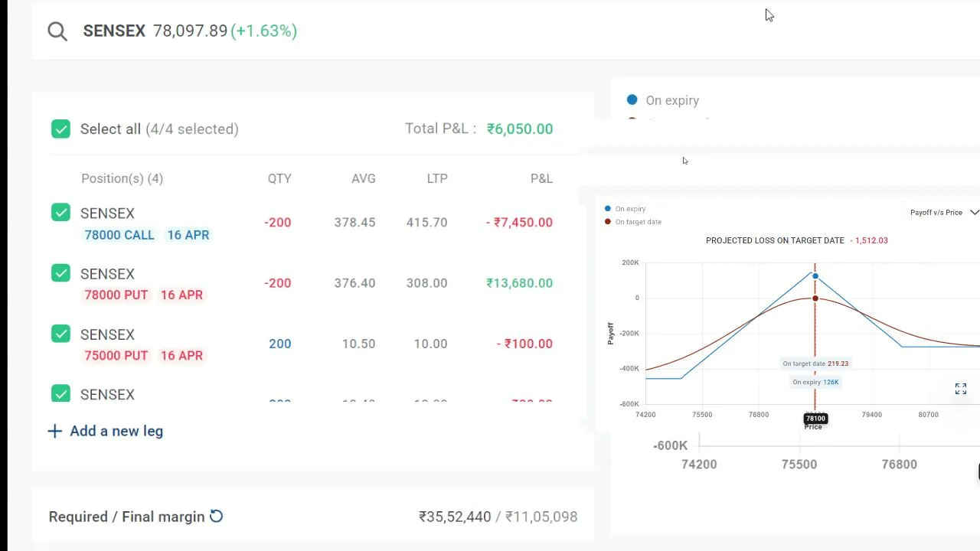
Task: Click the brown target-date point on curve
Action: 815,298
